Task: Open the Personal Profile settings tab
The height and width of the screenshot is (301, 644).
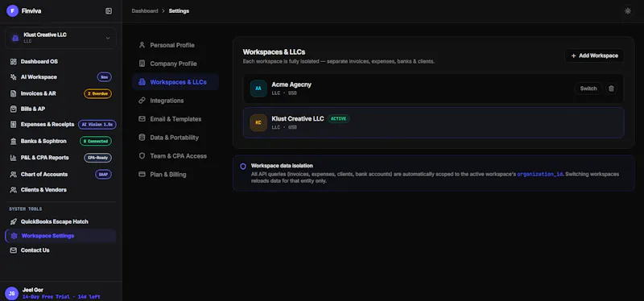Action: pos(175,45)
